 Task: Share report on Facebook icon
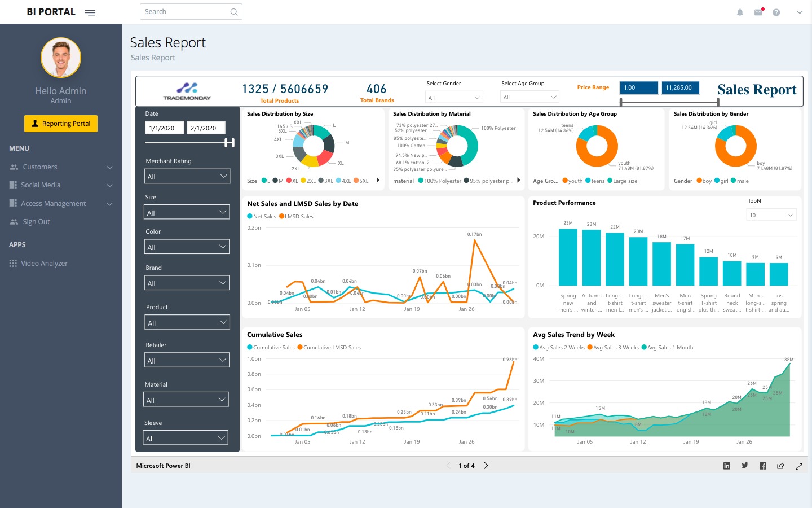click(x=763, y=466)
